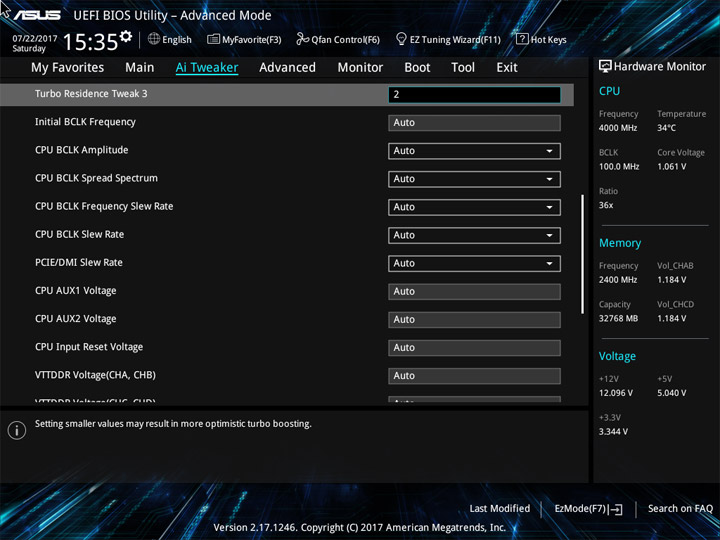
Task: Click VTTDDR Voltage(CHA, CHB) Auto field
Action: pyautogui.click(x=474, y=376)
